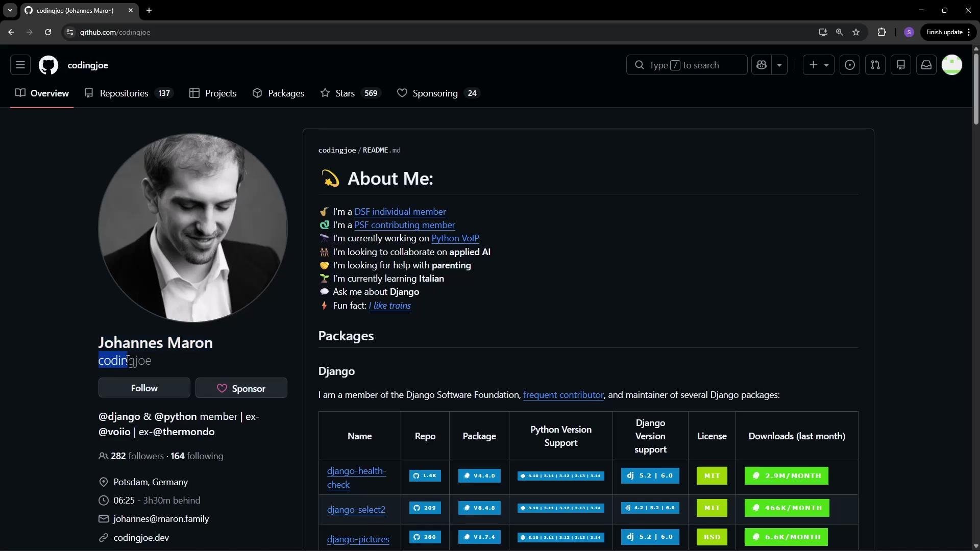
Task: Click the V1.7.4 package badge
Action: (479, 537)
